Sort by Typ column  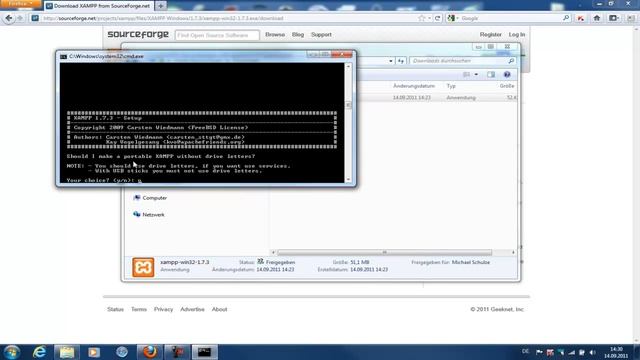[x=451, y=86]
